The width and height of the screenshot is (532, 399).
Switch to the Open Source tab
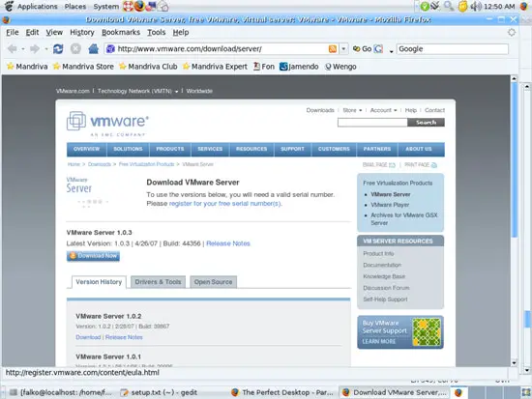pyautogui.click(x=213, y=282)
